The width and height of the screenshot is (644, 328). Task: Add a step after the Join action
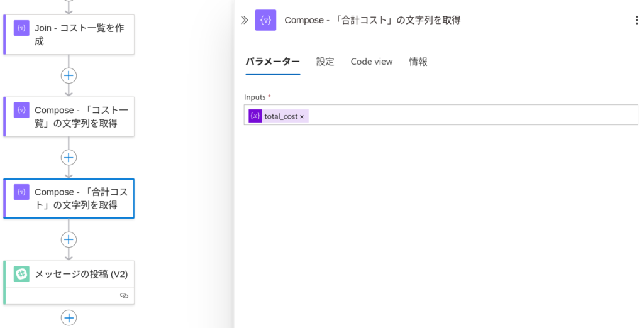click(x=69, y=75)
